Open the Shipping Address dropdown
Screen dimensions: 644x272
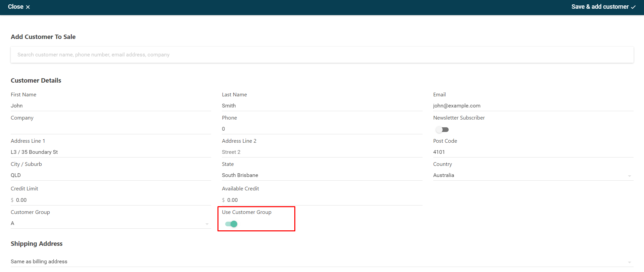322,262
